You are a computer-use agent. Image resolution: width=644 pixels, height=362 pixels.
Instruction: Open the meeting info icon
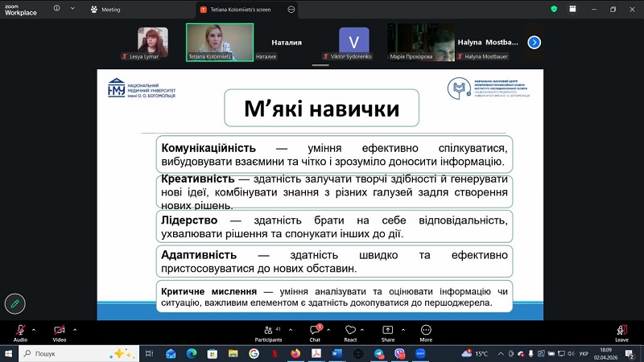56,9
